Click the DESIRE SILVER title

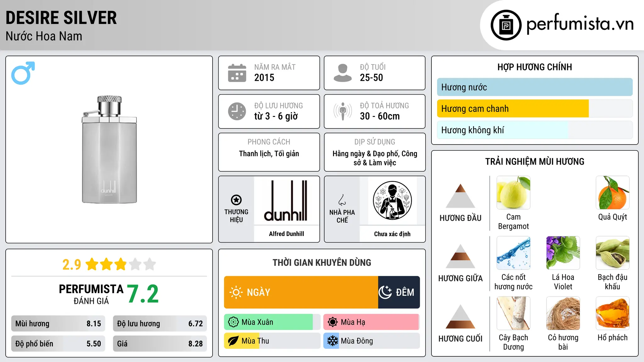coord(61,18)
